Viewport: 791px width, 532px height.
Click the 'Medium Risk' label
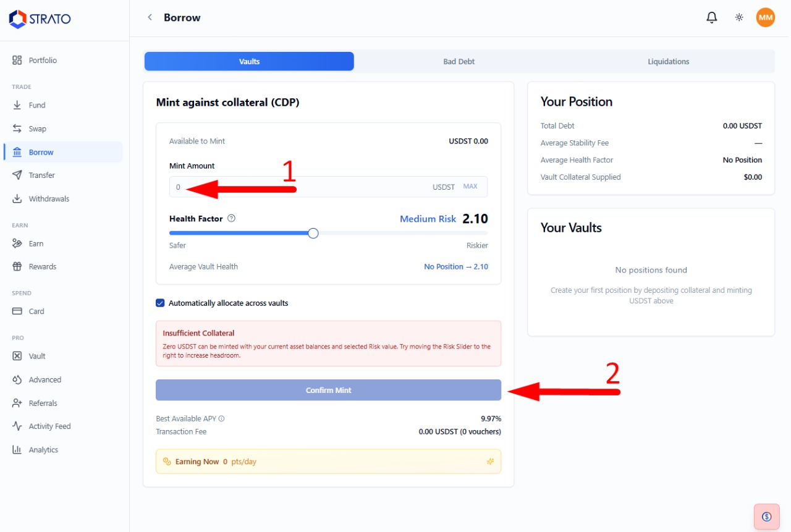point(428,219)
